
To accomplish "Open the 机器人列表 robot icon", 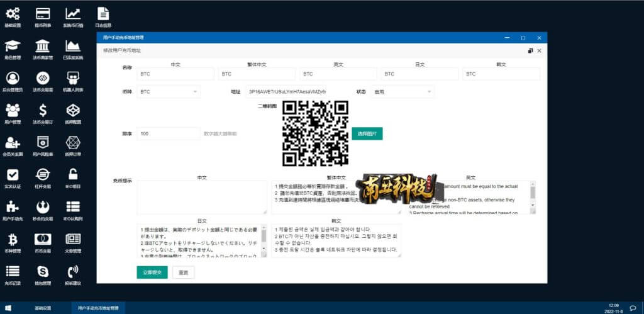I will tap(73, 77).
